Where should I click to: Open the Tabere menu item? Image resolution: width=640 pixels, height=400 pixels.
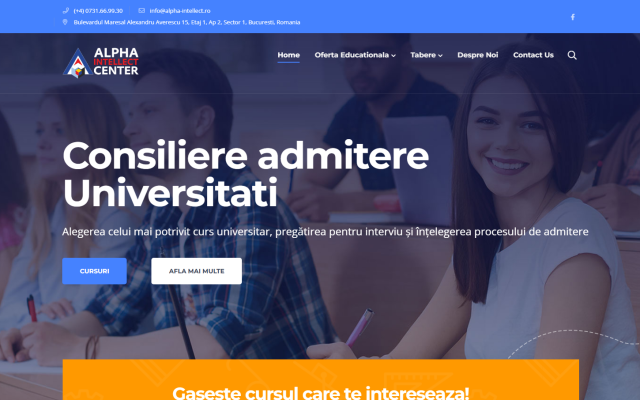pos(426,55)
